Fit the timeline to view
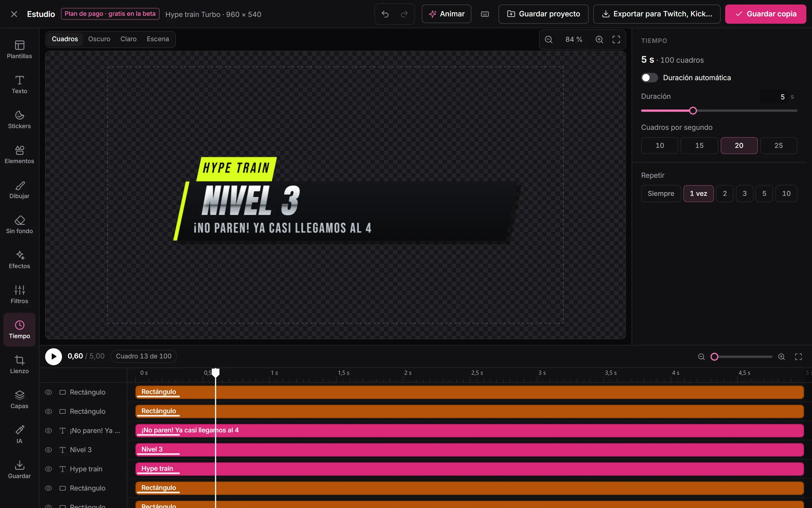812x508 pixels. pyautogui.click(x=798, y=356)
